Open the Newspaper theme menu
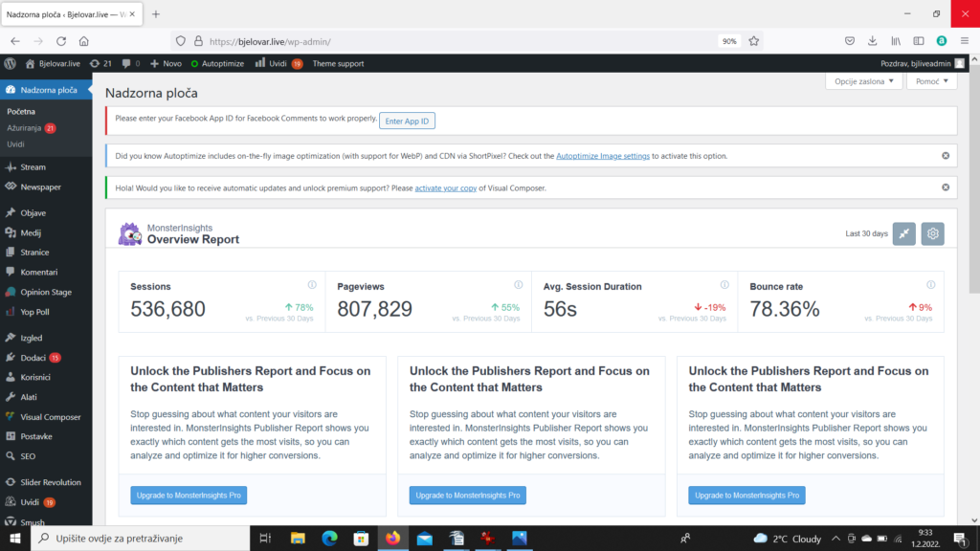Viewport: 980px width, 551px height. tap(46, 187)
